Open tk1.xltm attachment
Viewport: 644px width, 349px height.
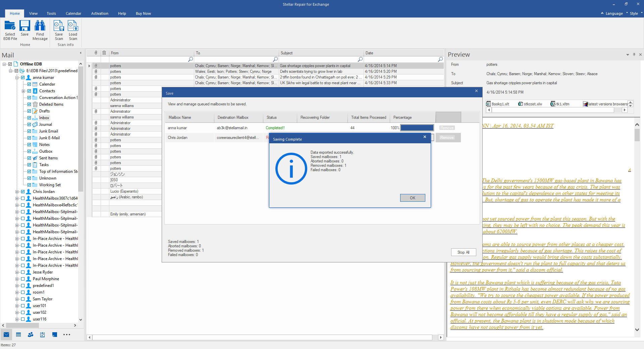coord(560,104)
